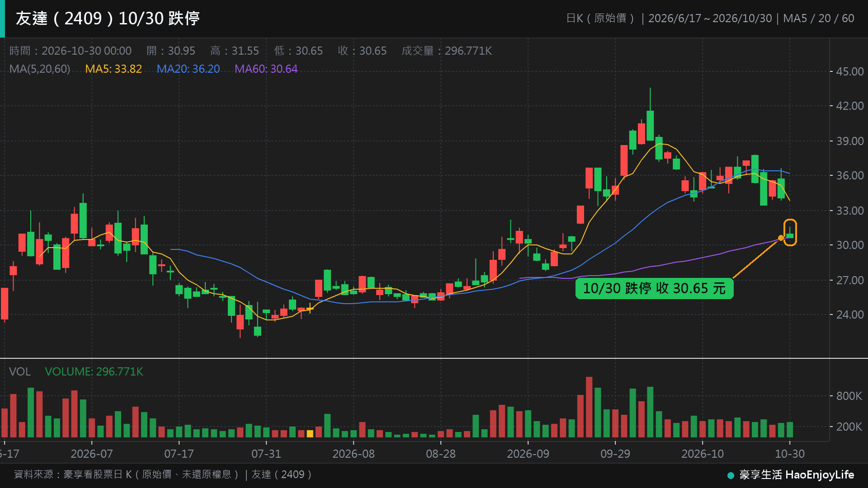Click the MA5 / 20 / 60 header label
This screenshot has width=868, height=488.
(819, 18)
